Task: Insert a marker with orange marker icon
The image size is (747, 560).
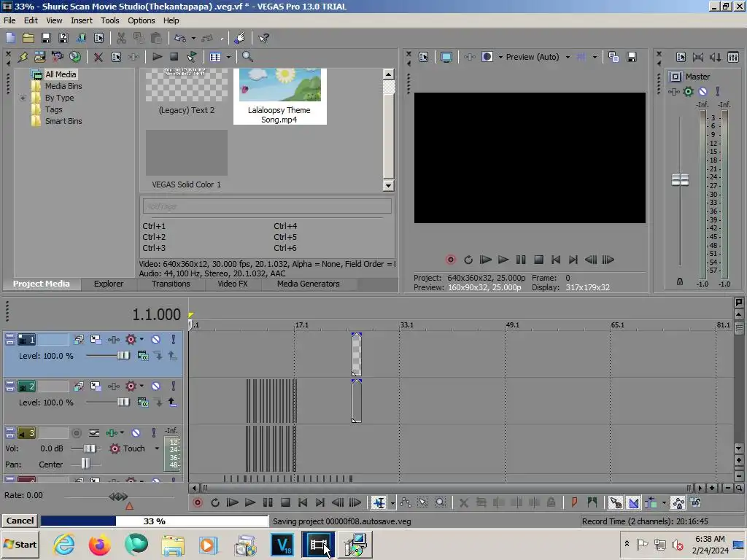Action: coord(575,502)
